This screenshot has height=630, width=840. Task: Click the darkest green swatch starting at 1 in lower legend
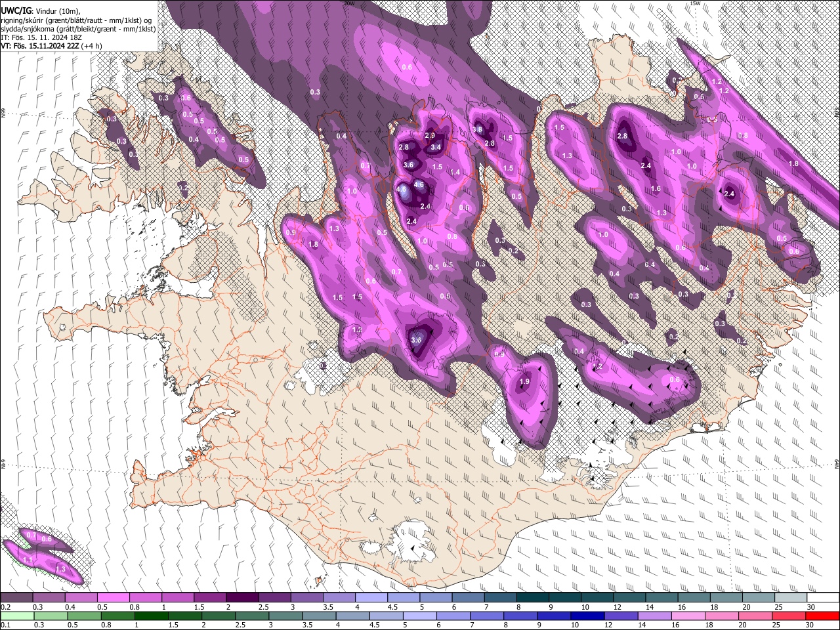pyautogui.click(x=151, y=616)
